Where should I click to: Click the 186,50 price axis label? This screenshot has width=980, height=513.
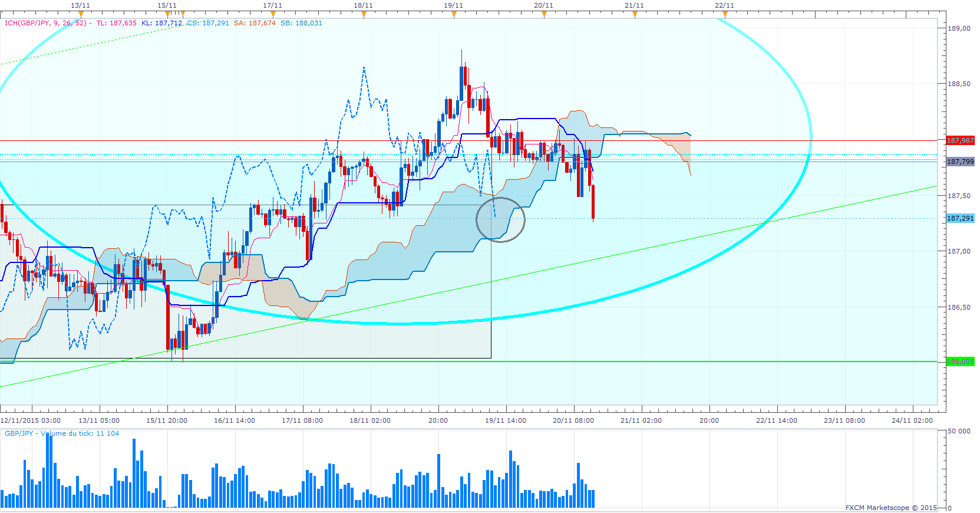(x=959, y=307)
